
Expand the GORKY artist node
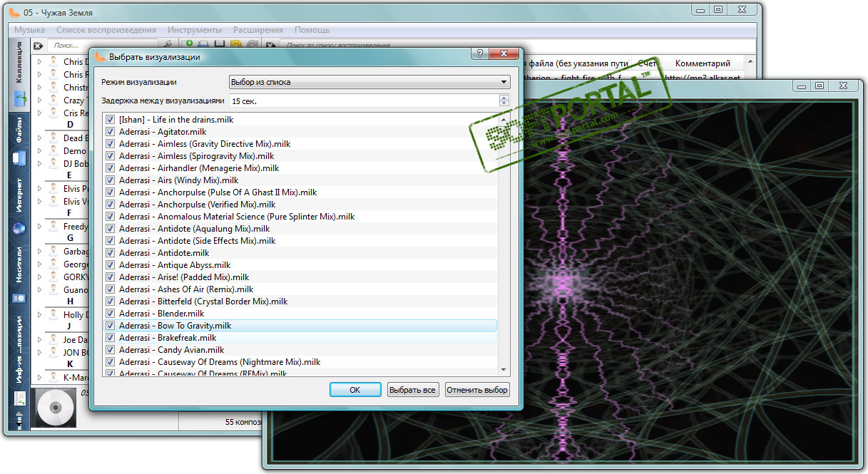(x=40, y=277)
